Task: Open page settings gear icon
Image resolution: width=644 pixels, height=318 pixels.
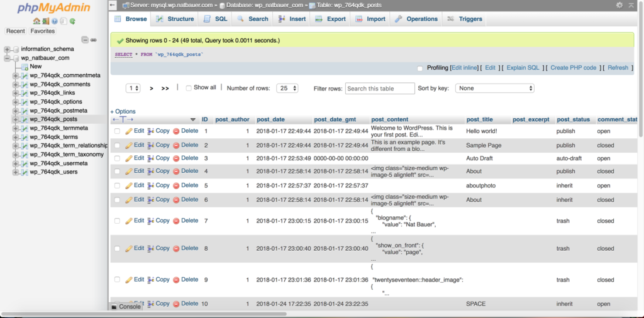Action: pos(619,5)
